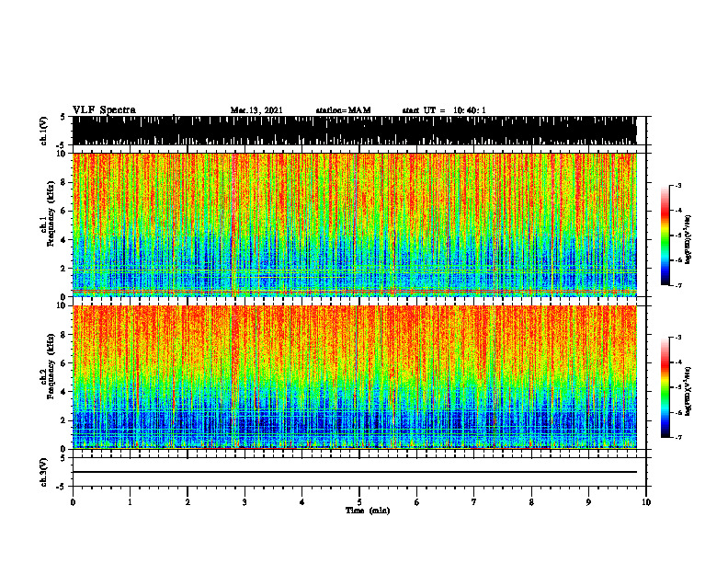
Task: Click the ch.2 frequency tick label "4"
Action: 64,392
